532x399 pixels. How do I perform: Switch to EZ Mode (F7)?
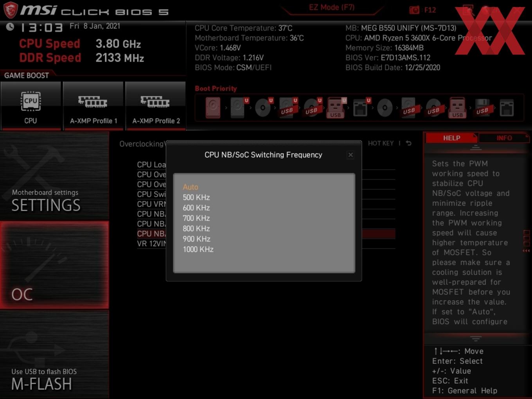click(x=331, y=7)
